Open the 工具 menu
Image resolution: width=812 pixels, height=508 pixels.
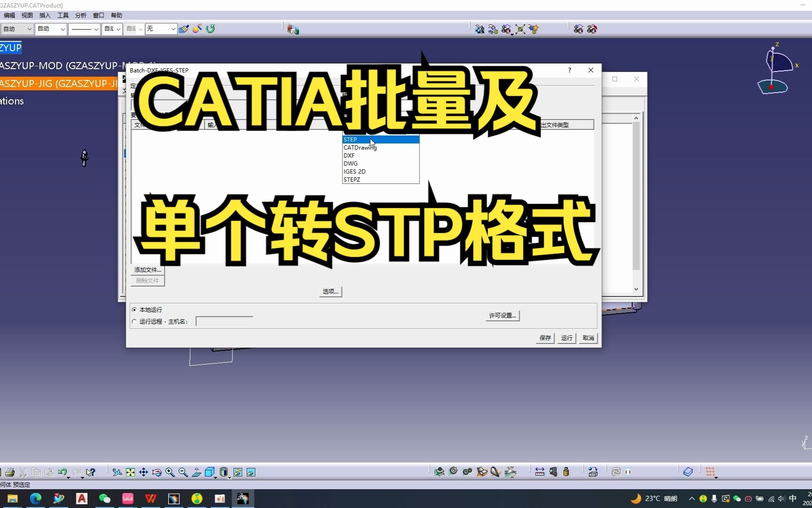63,15
